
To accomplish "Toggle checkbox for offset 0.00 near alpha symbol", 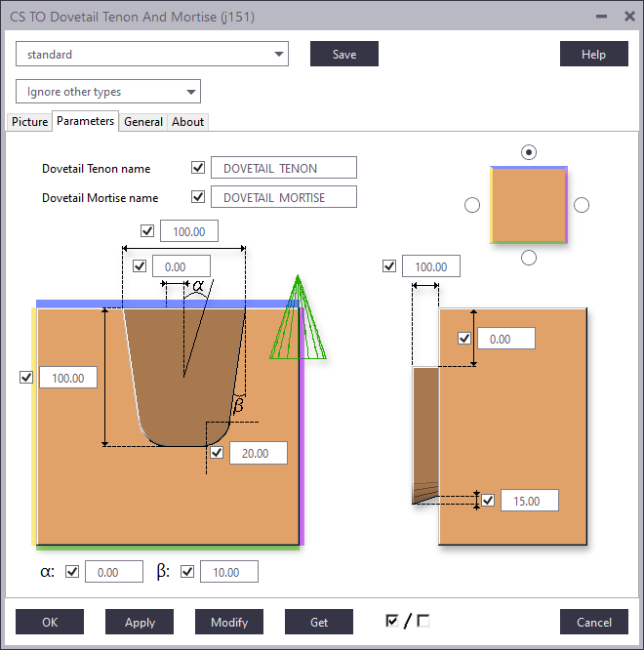I will click(140, 266).
